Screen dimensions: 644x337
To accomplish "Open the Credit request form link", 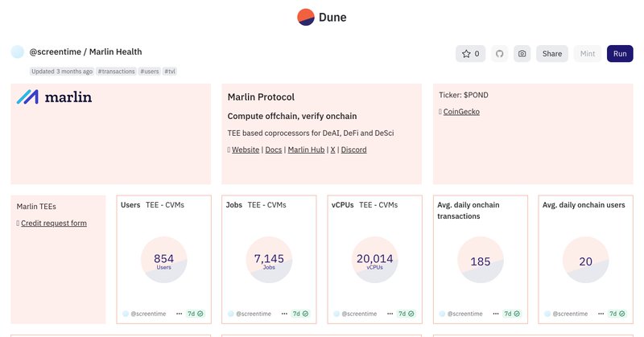I will tap(54, 224).
